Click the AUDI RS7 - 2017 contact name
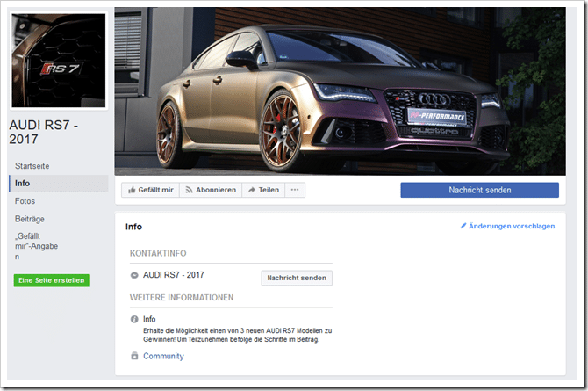 click(174, 275)
